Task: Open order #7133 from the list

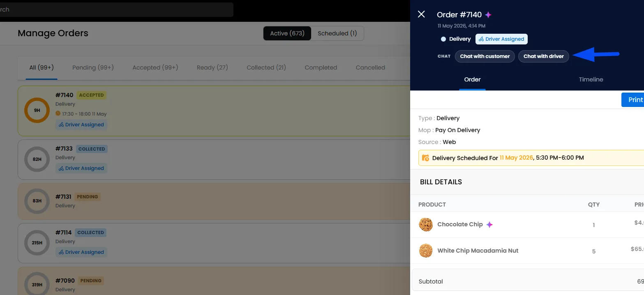Action: point(214,160)
